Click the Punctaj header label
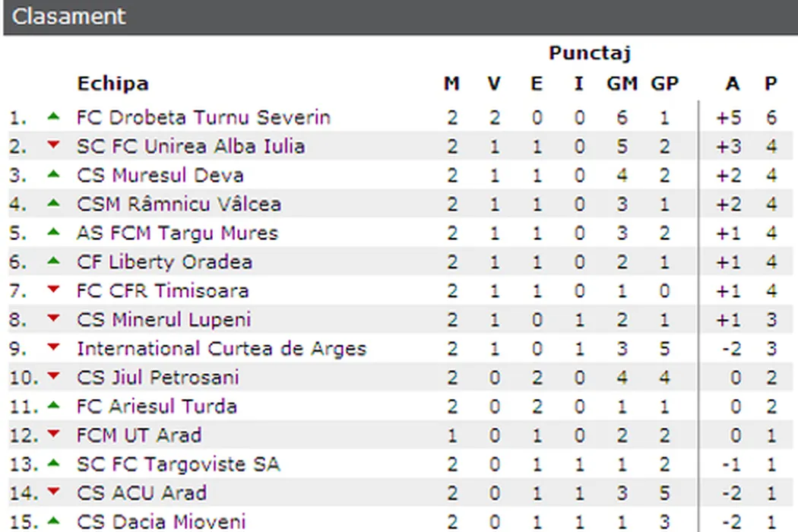The image size is (798, 532). [590, 53]
